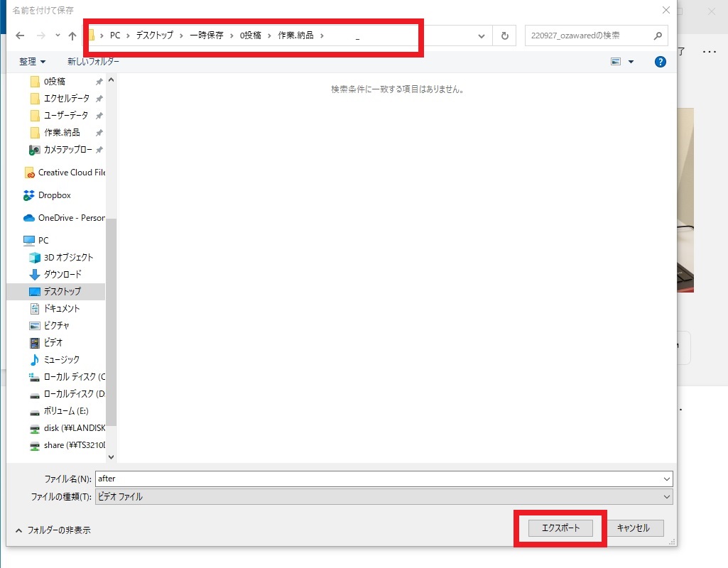The width and height of the screenshot is (728, 568).
Task: Open the view options dropdown arrow
Action: (x=631, y=62)
